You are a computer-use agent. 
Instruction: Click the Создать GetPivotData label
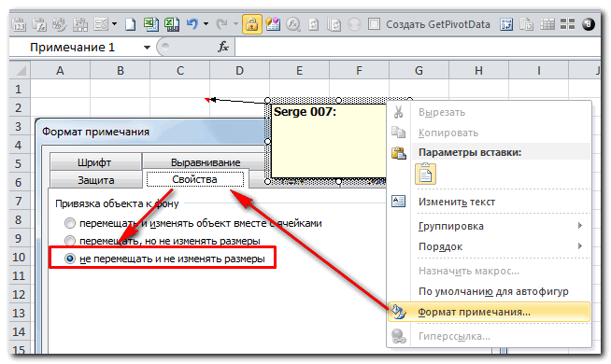[438, 24]
